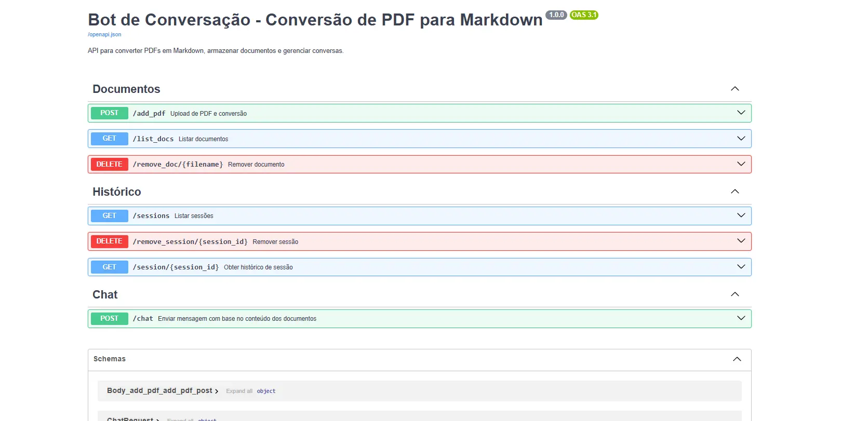Collapse the Documentos section

click(735, 89)
